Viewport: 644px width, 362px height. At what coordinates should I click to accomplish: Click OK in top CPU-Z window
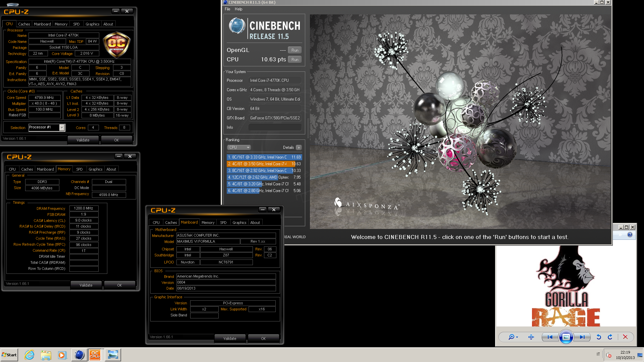(x=116, y=140)
